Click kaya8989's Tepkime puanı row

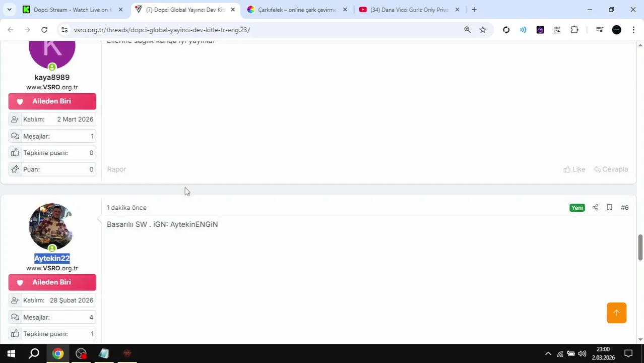click(x=52, y=153)
